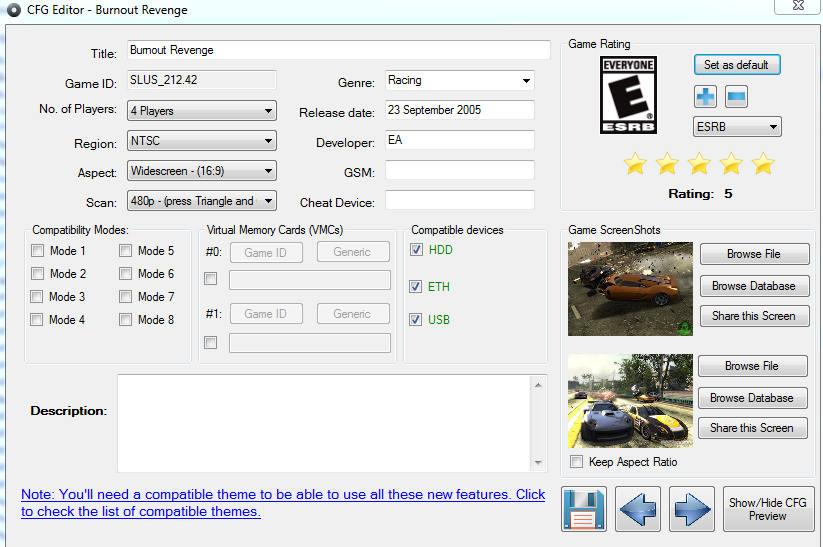Click the Set as default button

tap(737, 65)
